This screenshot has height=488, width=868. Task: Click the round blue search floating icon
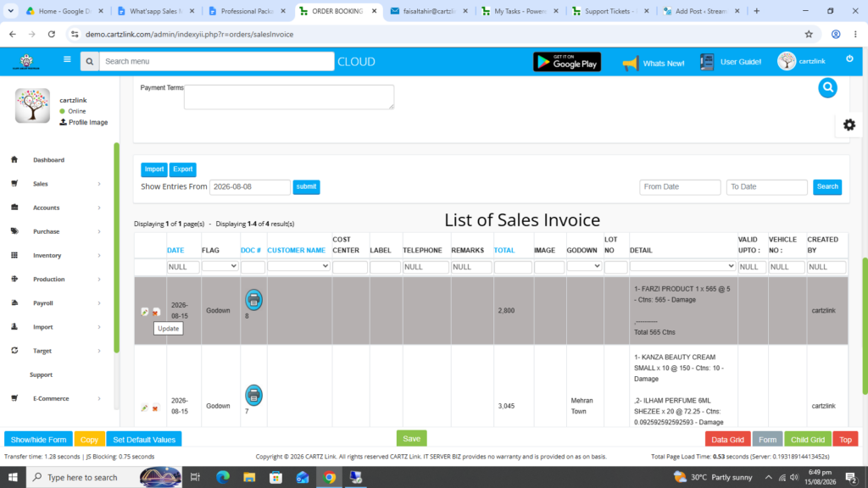pyautogui.click(x=827, y=87)
